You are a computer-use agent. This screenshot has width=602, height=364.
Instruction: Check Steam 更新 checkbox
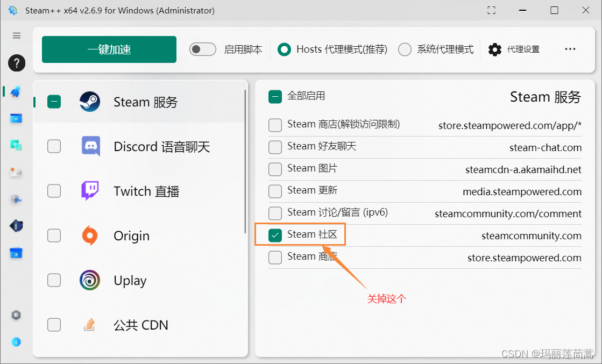[x=275, y=191]
